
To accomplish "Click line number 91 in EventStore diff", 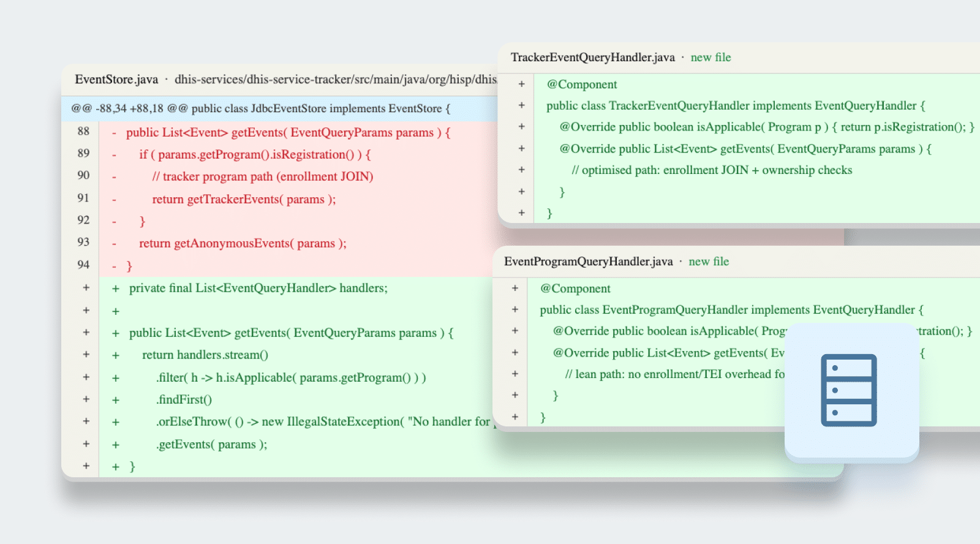I will [83, 198].
